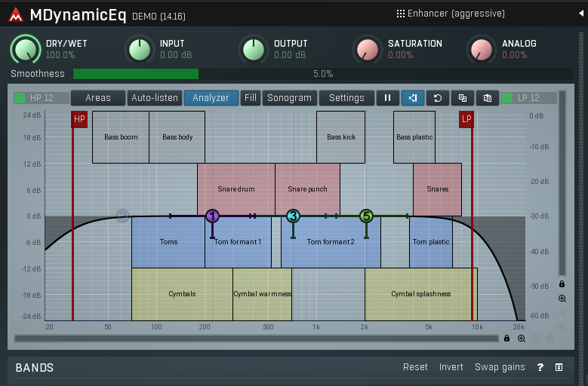
Task: Click the HP filter red marker
Action: 79,119
